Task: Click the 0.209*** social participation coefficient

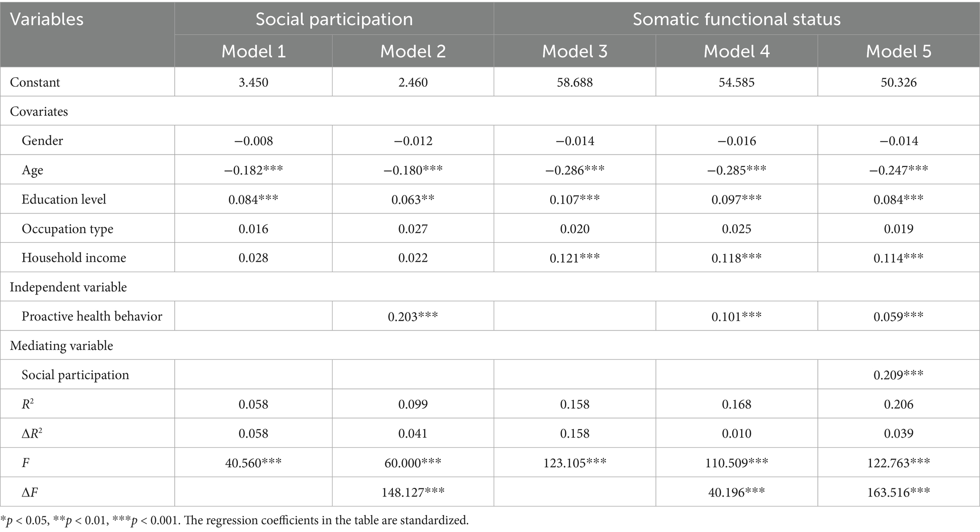Action: click(898, 375)
